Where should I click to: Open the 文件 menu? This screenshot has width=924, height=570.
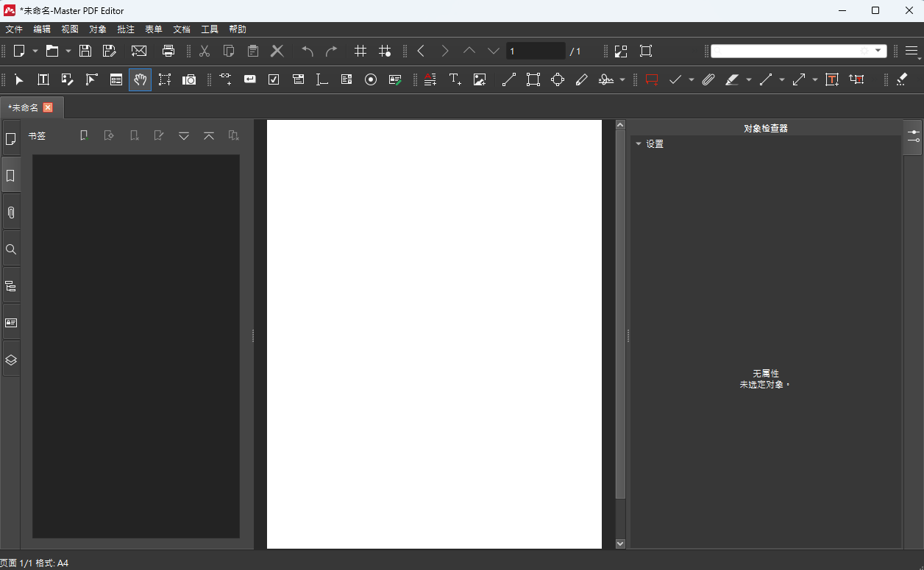pos(14,29)
